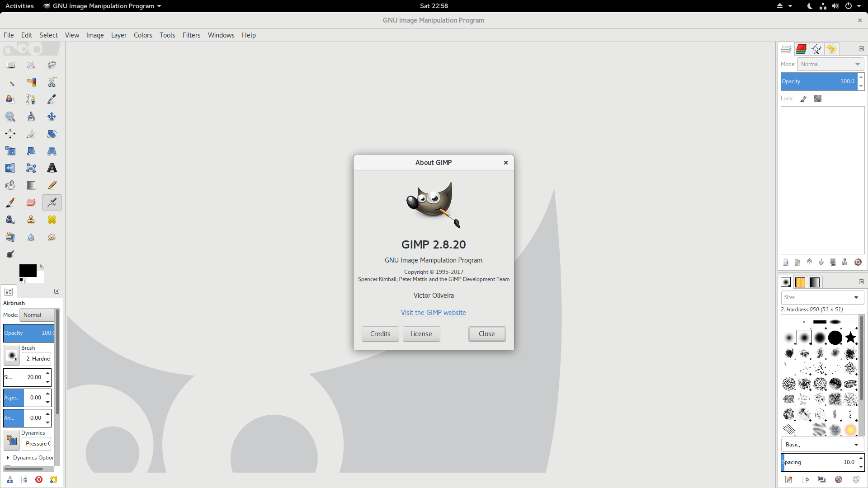The height and width of the screenshot is (488, 868).
Task: Select the Dodge/Burn tool
Action: [x=10, y=254]
